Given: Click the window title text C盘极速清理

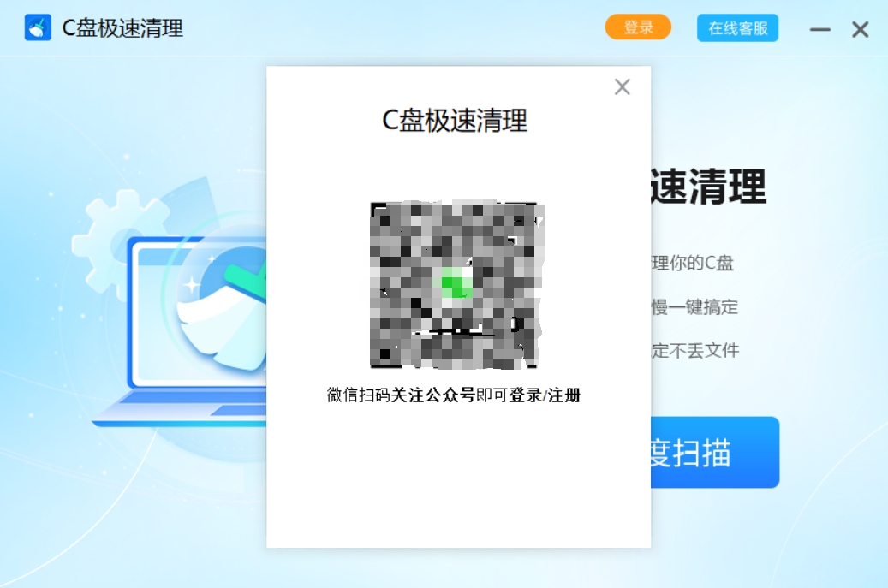Looking at the screenshot, I should pyautogui.click(x=123, y=27).
